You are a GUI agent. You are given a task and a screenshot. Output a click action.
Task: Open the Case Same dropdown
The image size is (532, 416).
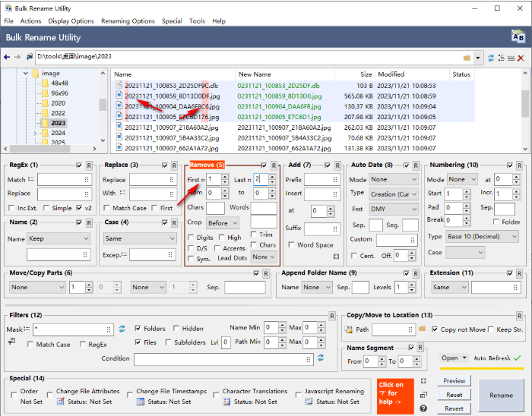140,239
